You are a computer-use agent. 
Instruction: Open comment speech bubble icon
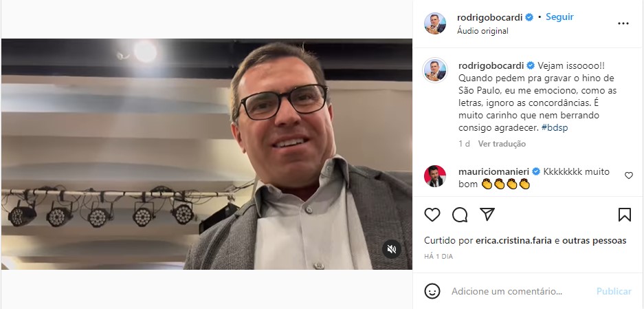click(x=460, y=214)
